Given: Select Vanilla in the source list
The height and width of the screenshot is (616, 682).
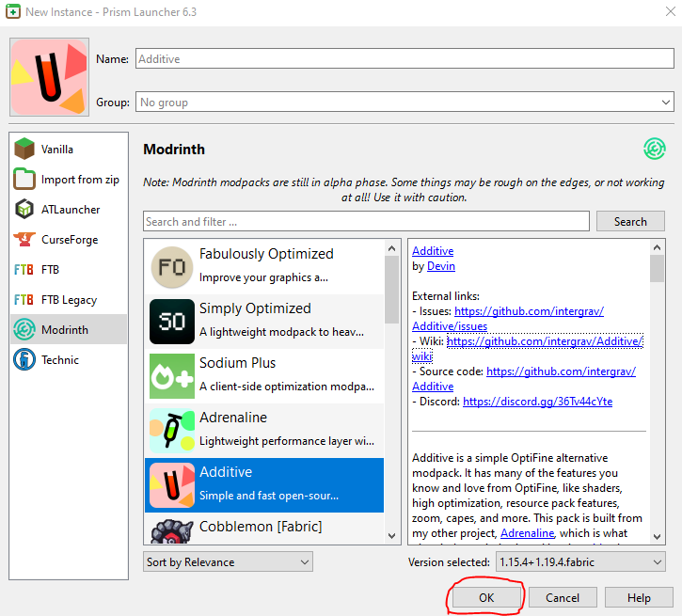Looking at the screenshot, I should coord(69,150).
